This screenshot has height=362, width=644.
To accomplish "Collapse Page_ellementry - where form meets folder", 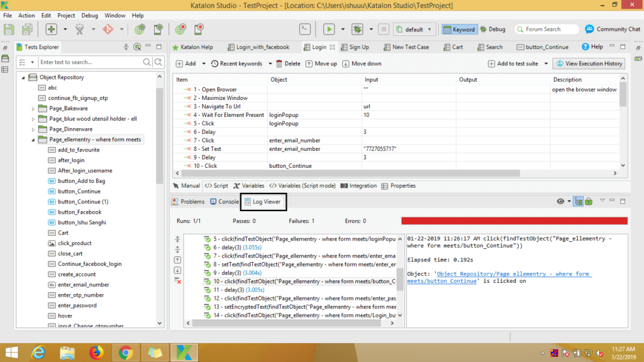I will tap(33, 140).
